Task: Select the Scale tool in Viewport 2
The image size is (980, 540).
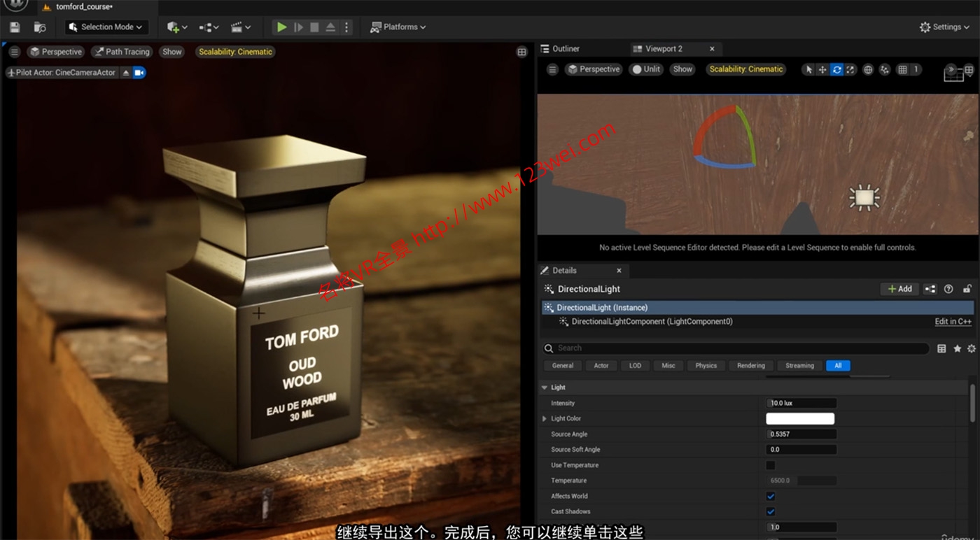Action: 850,69
